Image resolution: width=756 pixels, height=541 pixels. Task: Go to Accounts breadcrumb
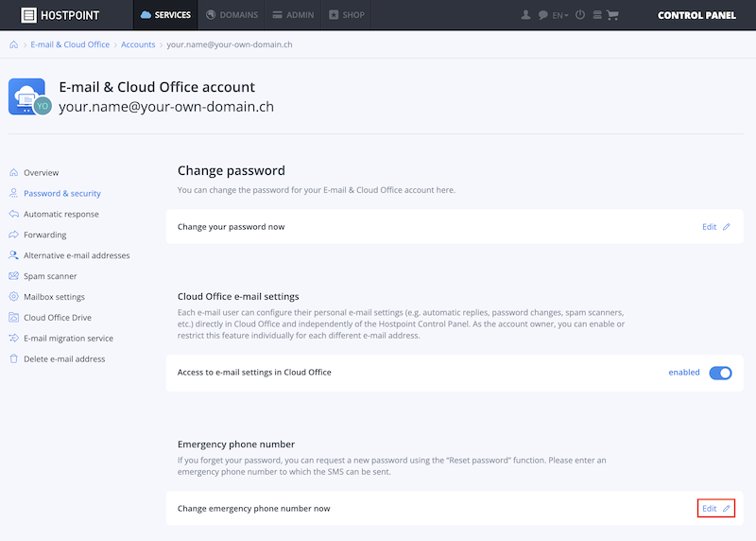pyautogui.click(x=138, y=44)
